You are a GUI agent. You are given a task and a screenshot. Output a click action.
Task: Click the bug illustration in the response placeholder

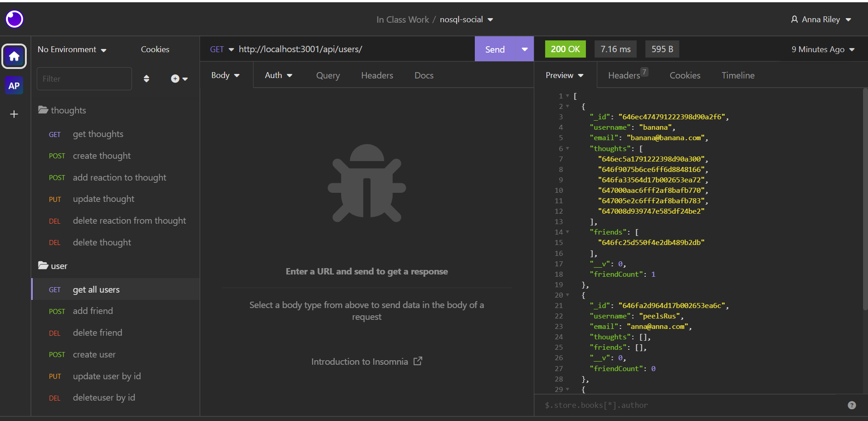coord(366,184)
